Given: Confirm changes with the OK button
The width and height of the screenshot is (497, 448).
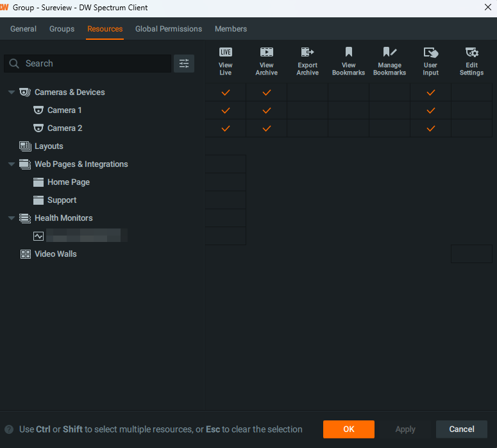Looking at the screenshot, I should coord(349,429).
